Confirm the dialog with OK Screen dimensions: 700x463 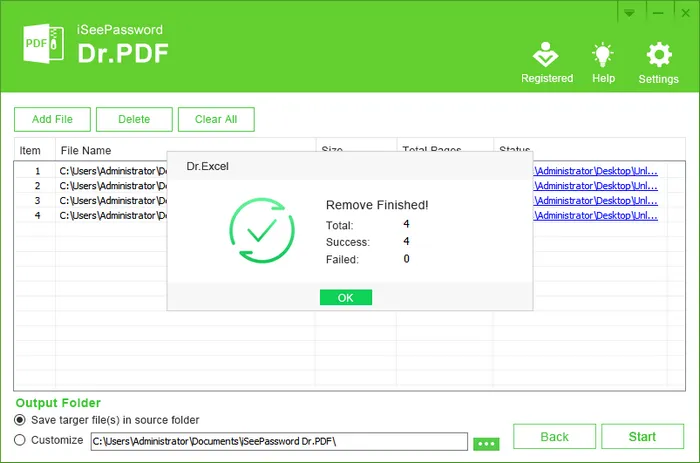pos(346,297)
